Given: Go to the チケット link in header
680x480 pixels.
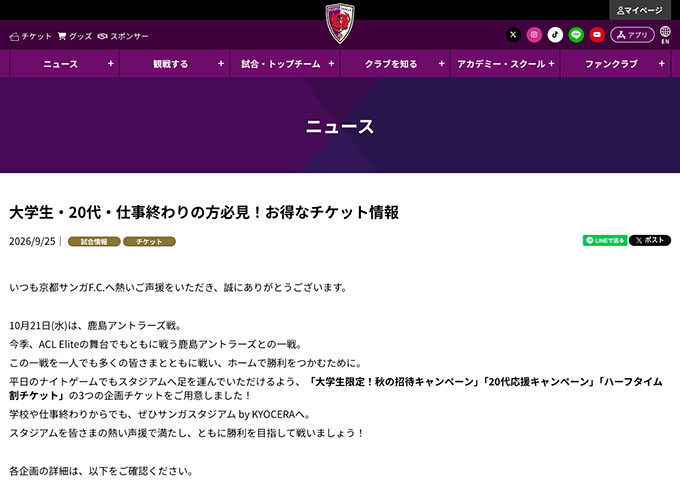Looking at the screenshot, I should point(30,36).
